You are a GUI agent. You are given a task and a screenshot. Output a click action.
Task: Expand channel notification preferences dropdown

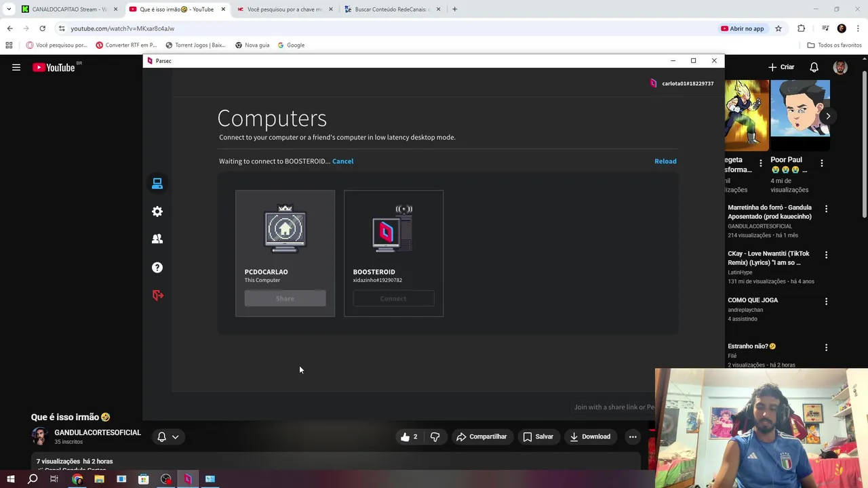tap(167, 437)
